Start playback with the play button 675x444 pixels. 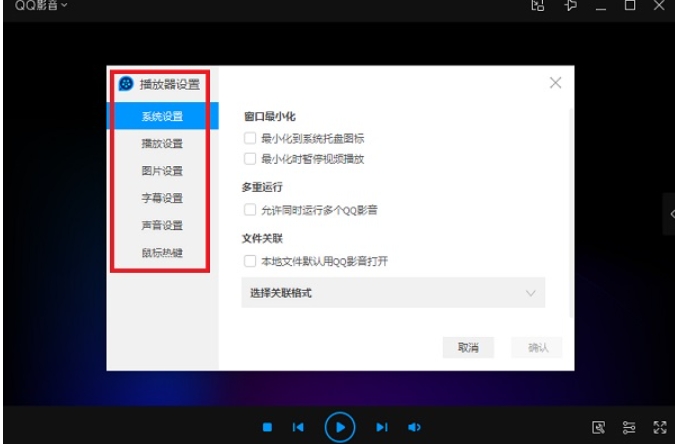click(340, 427)
